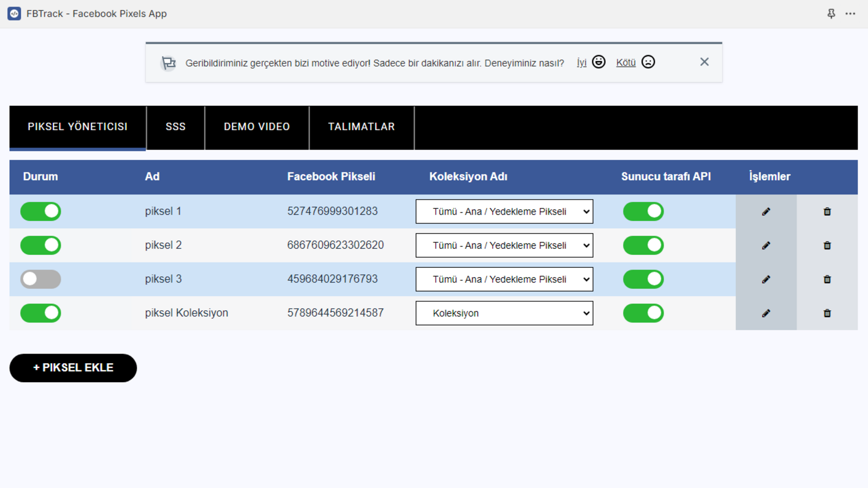The width and height of the screenshot is (868, 488).
Task: Click the Ad column header
Action: tap(152, 176)
